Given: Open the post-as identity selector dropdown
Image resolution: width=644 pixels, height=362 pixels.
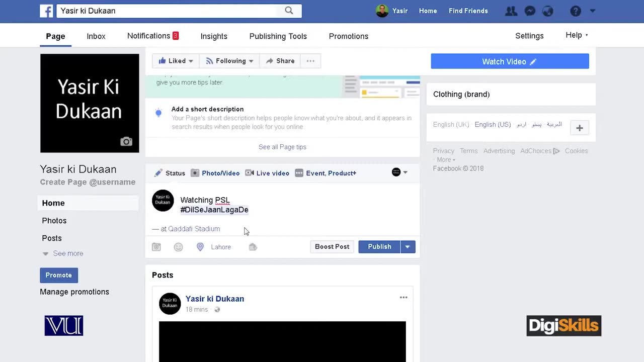Looking at the screenshot, I should tap(399, 172).
